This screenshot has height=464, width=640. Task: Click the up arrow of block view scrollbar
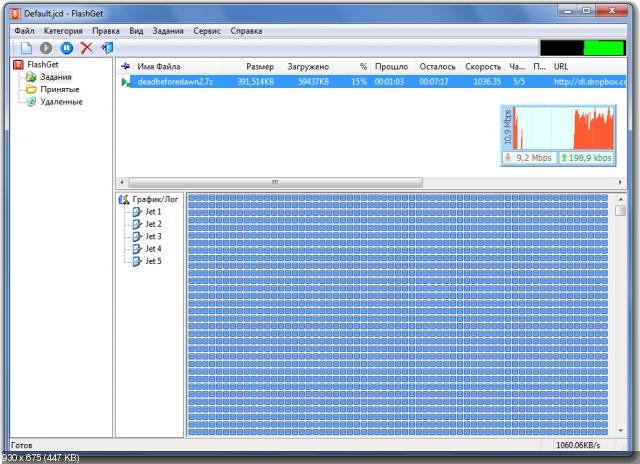click(x=620, y=199)
